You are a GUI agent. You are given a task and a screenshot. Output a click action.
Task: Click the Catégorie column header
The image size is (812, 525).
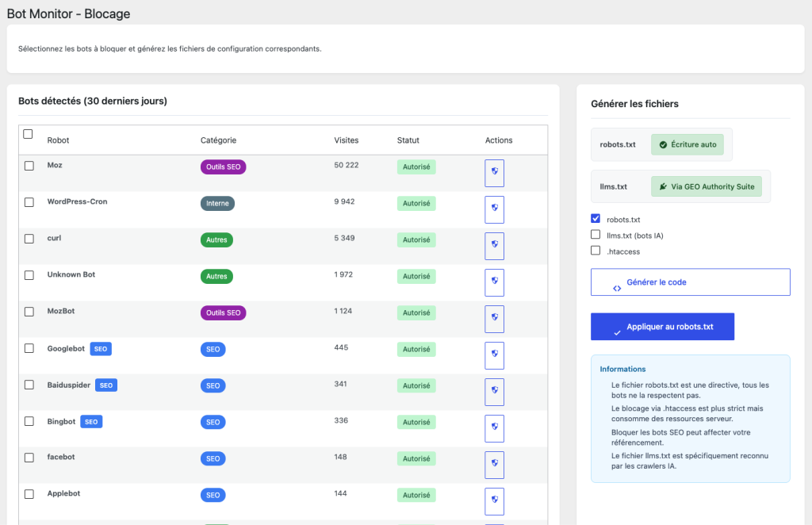click(x=218, y=140)
